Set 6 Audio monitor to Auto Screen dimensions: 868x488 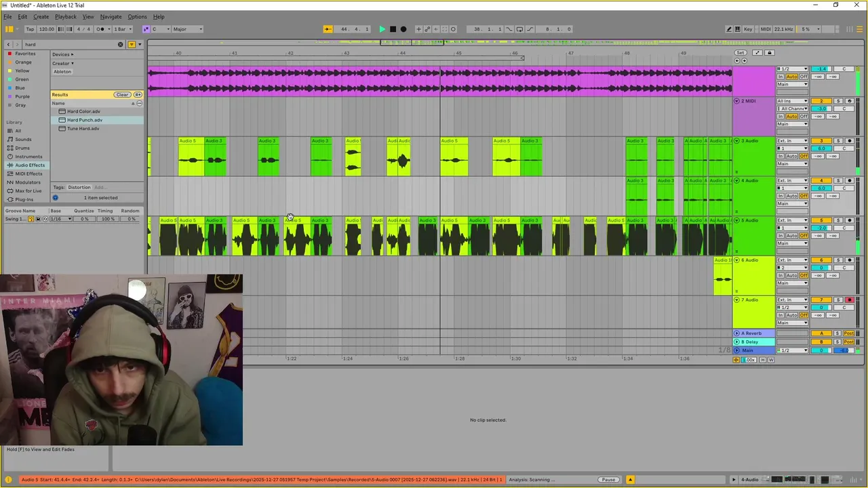click(x=791, y=275)
